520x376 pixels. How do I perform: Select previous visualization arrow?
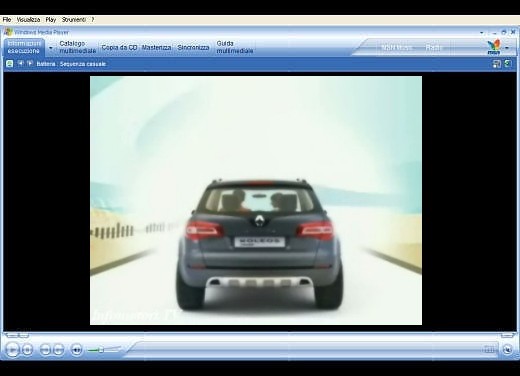pos(20,63)
